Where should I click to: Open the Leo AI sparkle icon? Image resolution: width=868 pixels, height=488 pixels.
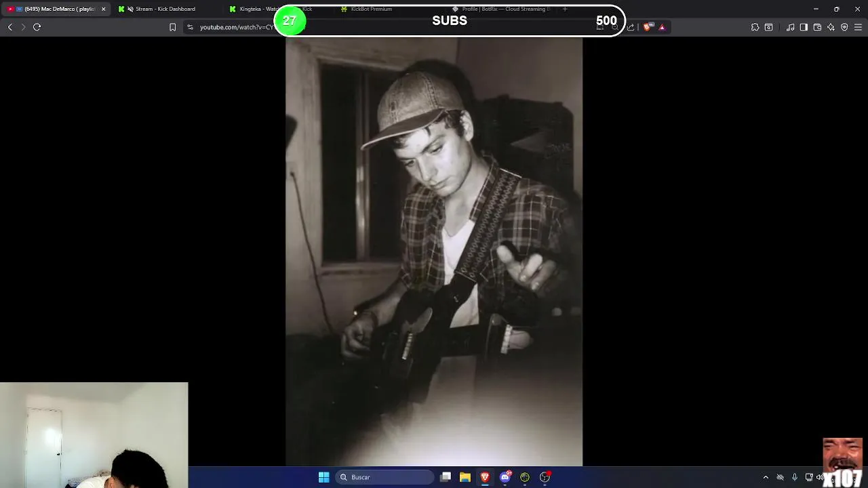click(x=831, y=27)
